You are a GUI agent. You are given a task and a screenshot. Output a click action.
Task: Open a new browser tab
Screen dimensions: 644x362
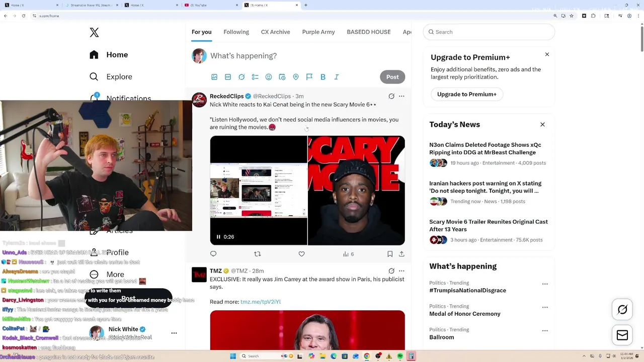point(305,5)
